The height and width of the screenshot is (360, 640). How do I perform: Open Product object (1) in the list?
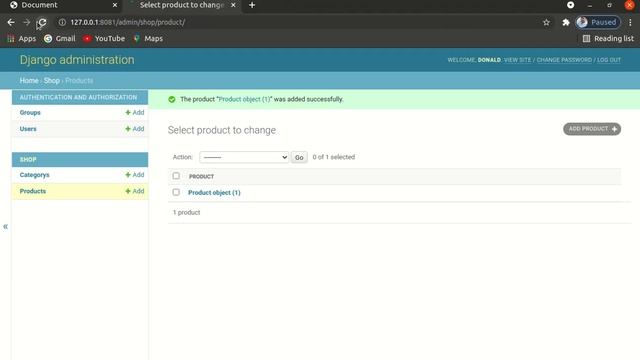[214, 193]
